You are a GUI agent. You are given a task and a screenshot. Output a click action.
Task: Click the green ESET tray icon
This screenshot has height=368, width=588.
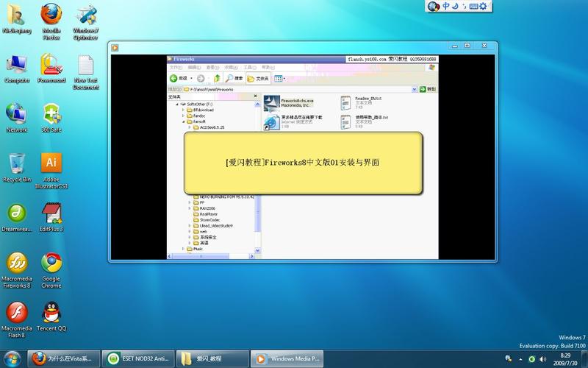click(x=531, y=359)
